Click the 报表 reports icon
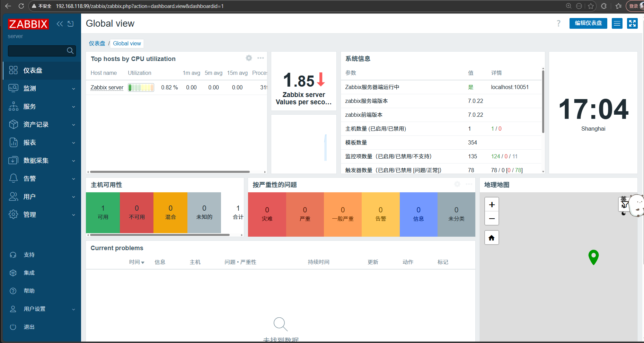 tap(13, 142)
